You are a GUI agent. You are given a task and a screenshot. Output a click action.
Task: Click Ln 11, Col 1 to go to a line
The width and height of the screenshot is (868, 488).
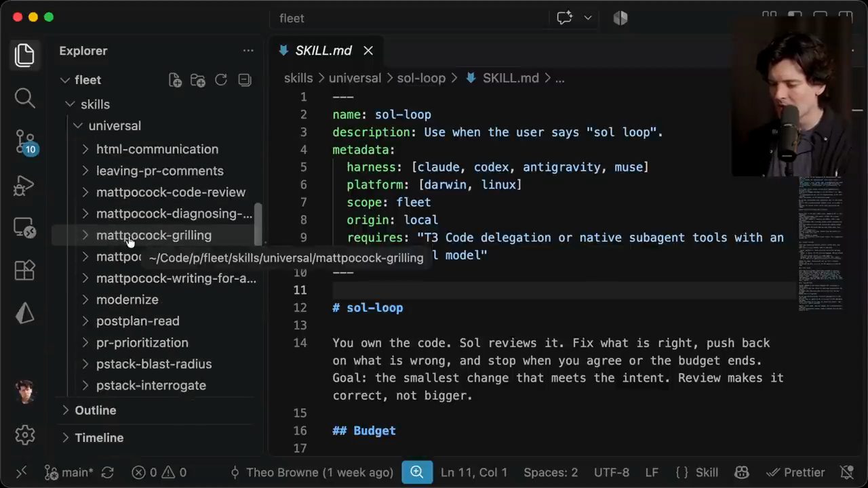(x=474, y=472)
